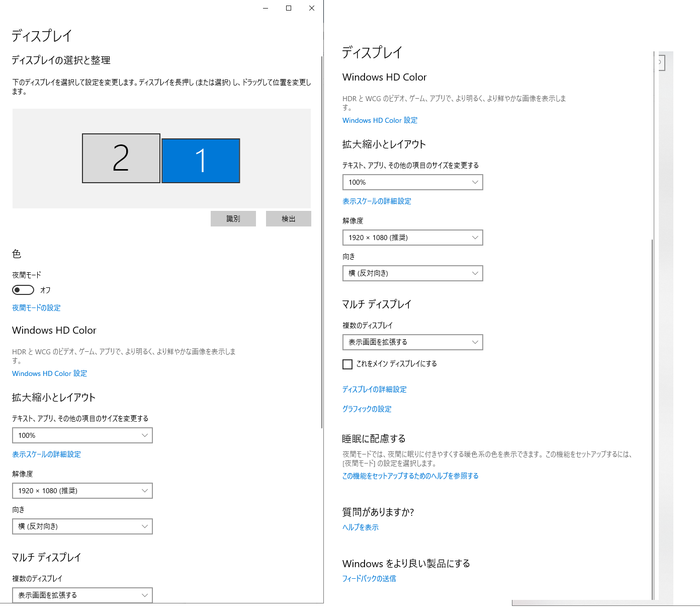Click the Windows をより良い製品にする heading
Viewport: 700px width, 614px height.
point(406,564)
